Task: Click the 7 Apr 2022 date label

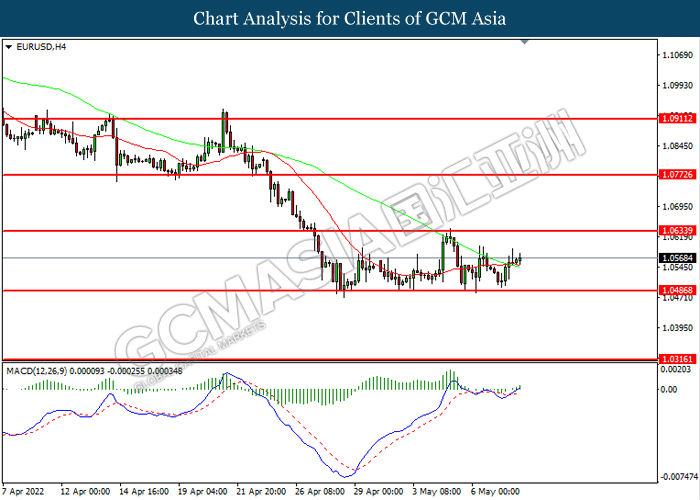Action: click(x=23, y=492)
